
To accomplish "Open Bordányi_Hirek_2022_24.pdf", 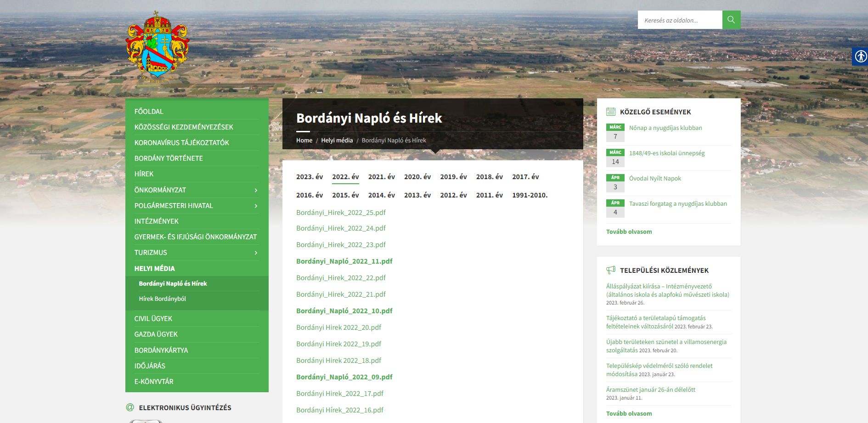I will (x=341, y=228).
